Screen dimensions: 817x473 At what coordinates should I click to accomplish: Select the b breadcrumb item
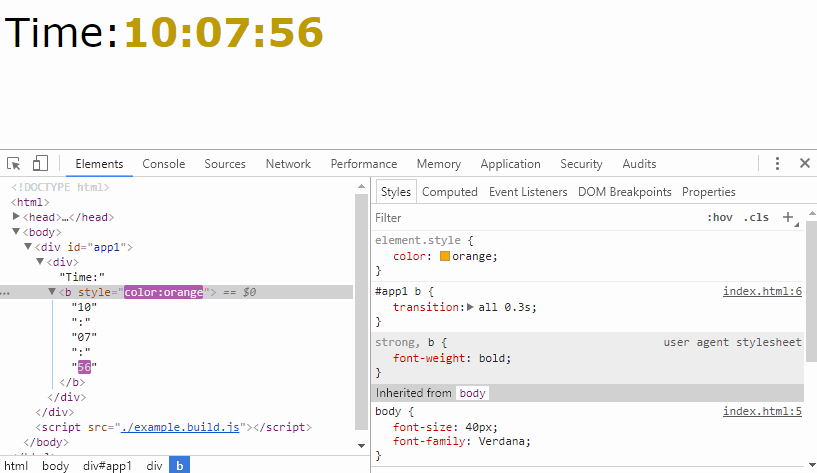179,465
